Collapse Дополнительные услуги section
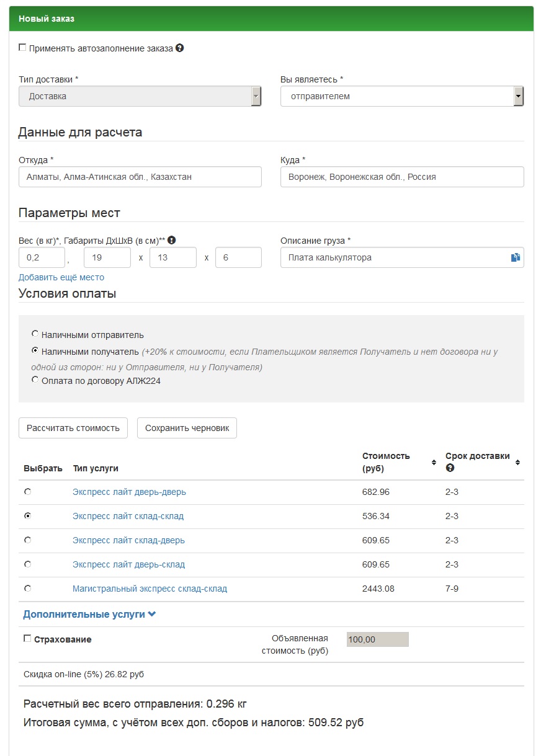 click(89, 614)
